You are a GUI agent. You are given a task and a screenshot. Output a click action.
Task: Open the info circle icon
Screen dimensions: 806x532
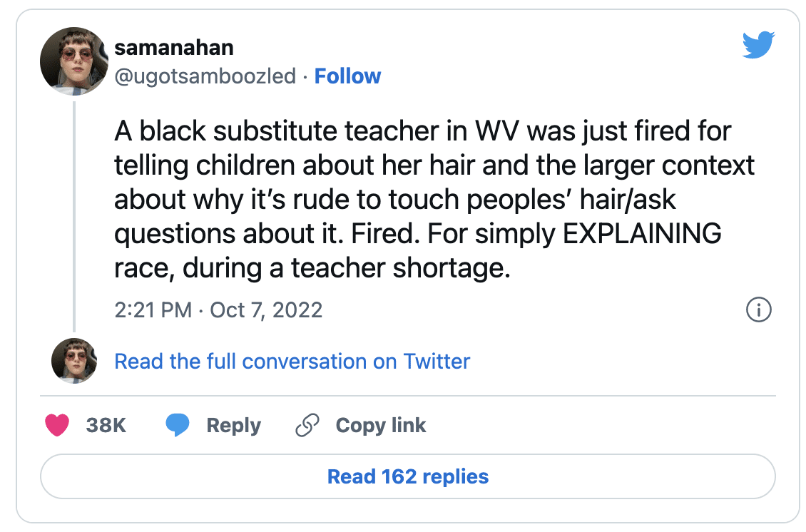pos(757,310)
